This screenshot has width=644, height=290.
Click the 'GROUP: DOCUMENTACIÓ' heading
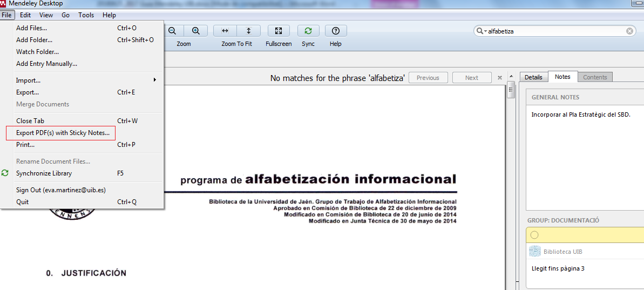[x=563, y=220]
